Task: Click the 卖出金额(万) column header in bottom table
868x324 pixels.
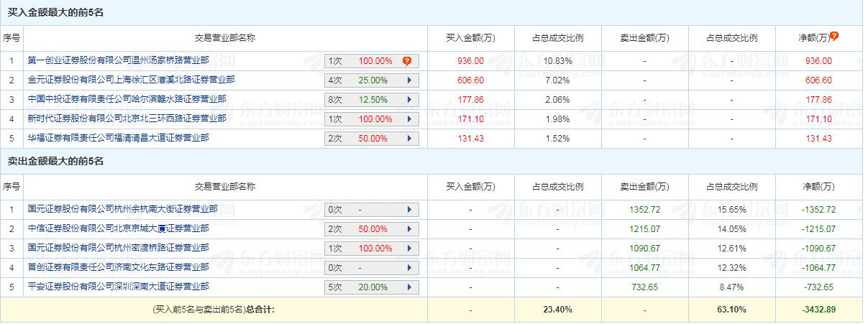Action: coord(644,187)
